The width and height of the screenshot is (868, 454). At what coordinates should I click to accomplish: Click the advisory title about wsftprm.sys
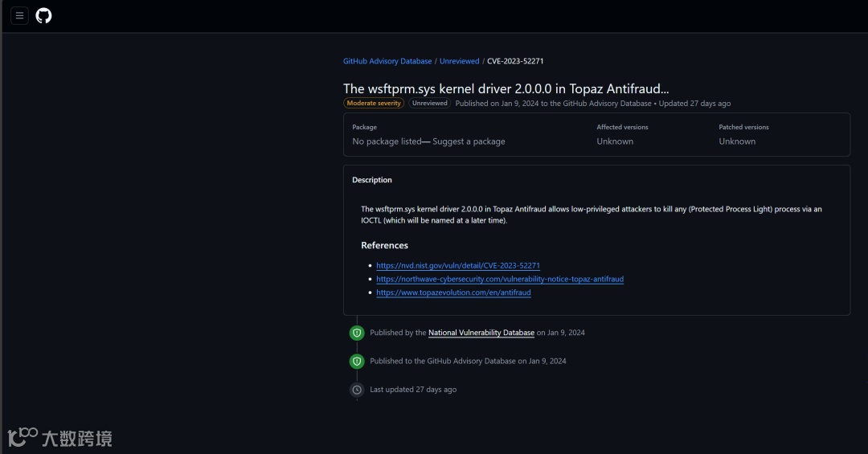point(506,88)
